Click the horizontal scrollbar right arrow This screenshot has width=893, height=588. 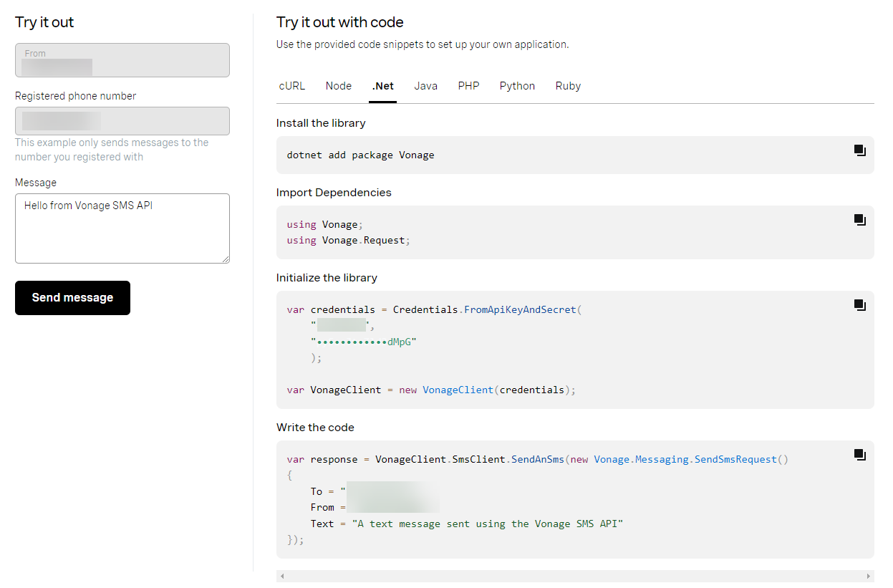[x=869, y=576]
